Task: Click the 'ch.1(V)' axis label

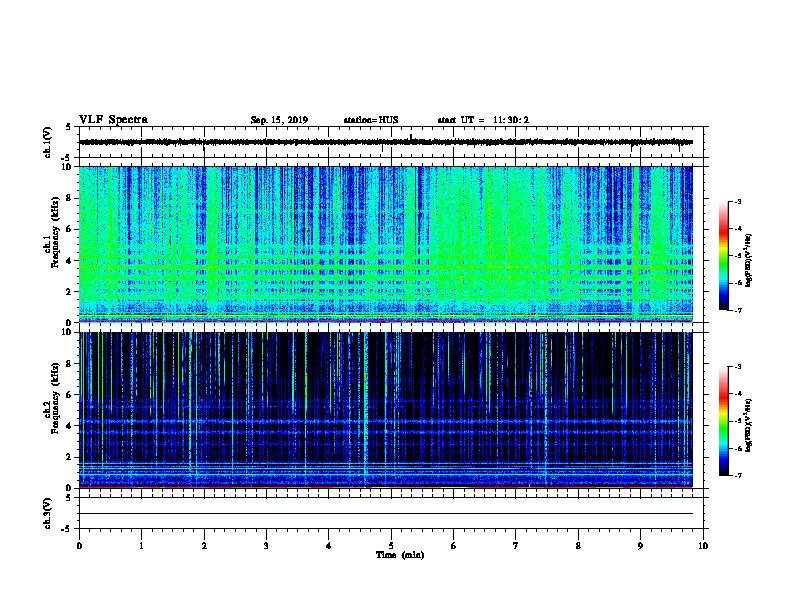Action: [47, 142]
